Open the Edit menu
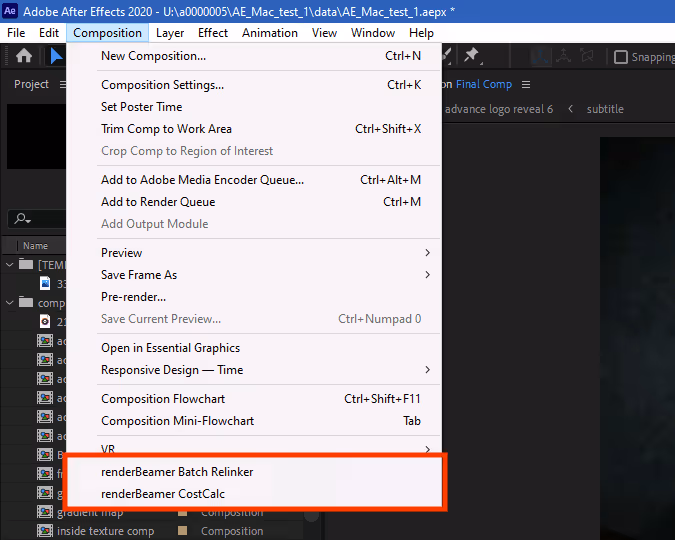The width and height of the screenshot is (675, 540). [x=49, y=33]
